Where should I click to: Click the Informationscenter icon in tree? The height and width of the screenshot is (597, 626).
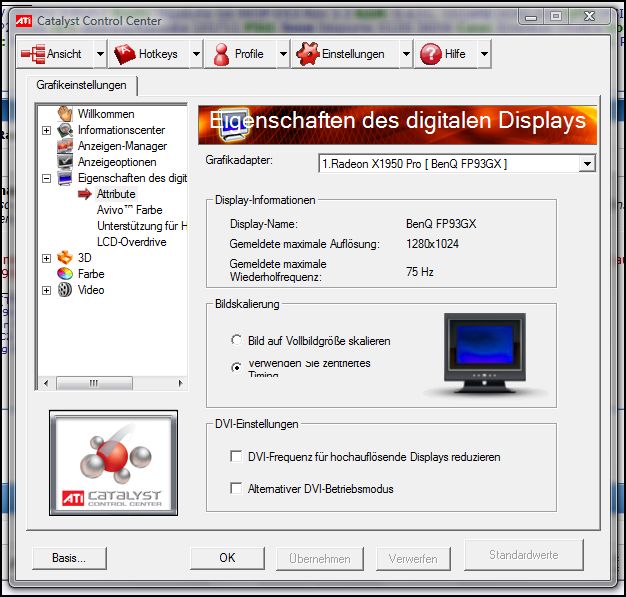click(65, 130)
